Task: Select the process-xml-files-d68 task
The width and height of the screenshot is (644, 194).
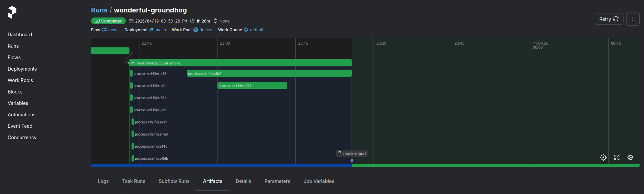Action: click(131, 73)
